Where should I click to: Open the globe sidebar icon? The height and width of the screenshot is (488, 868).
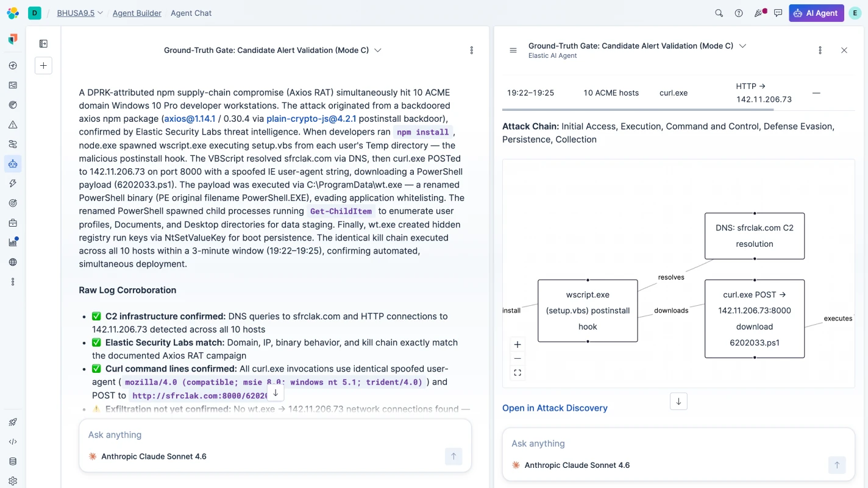point(13,262)
